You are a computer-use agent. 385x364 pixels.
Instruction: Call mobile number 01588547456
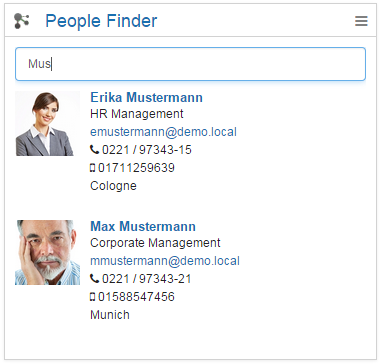point(136,297)
